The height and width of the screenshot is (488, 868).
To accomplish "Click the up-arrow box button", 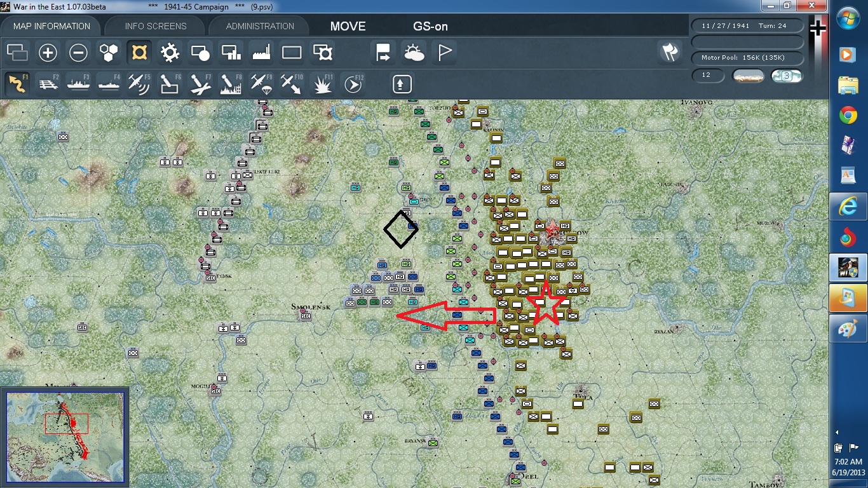I will 402,83.
